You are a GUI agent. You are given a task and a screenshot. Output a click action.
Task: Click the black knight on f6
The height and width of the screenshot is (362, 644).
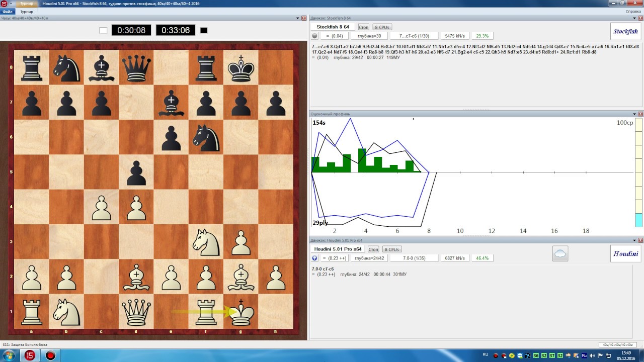pos(206,137)
